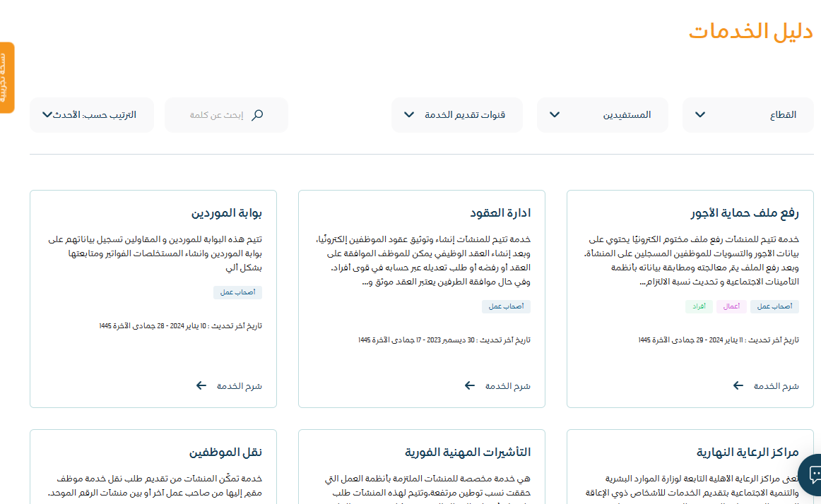Open the orange نسخة تجريبية side tab
The height and width of the screenshot is (504, 821).
(x=6, y=78)
